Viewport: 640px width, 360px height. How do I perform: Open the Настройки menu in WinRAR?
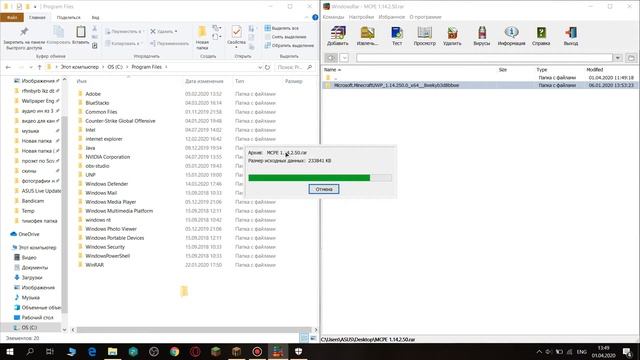click(x=361, y=17)
